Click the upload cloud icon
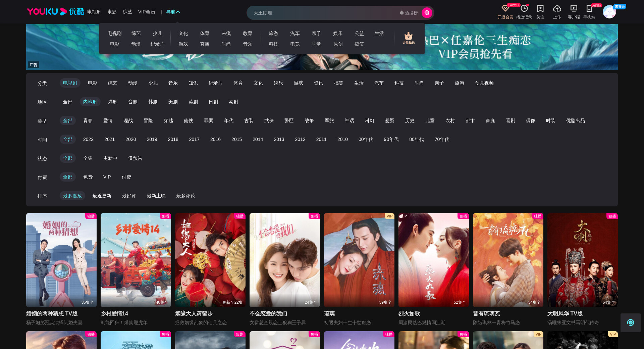This screenshot has width=644, height=349. tap(557, 9)
